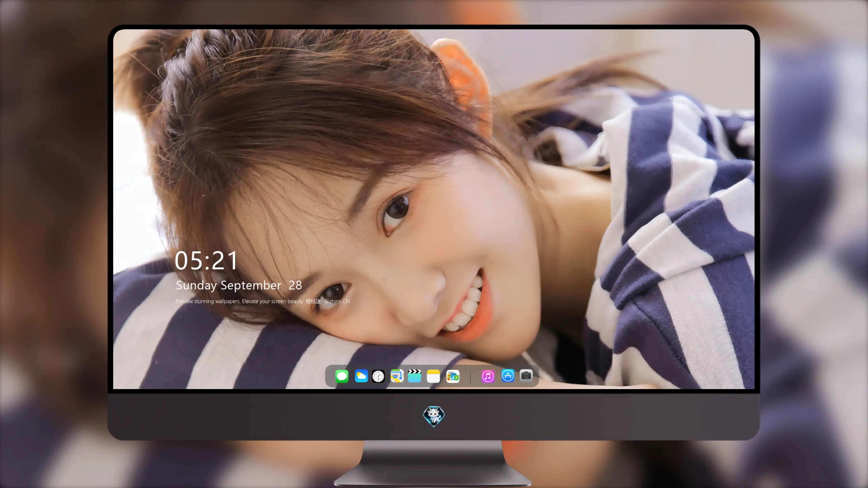Open the Clock app in the dock
This screenshot has height=488, width=868.
click(378, 376)
